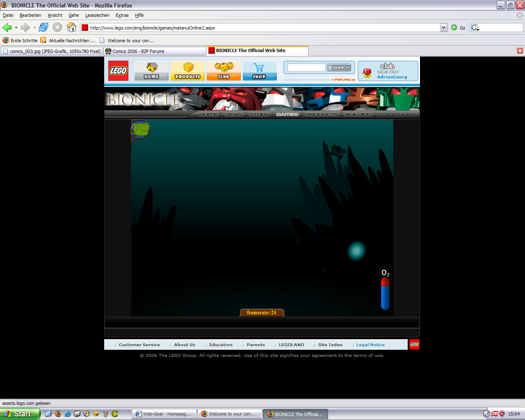This screenshot has width=525, height=420.
Task: Click the glowing teal orb in game
Action: pyautogui.click(x=356, y=251)
